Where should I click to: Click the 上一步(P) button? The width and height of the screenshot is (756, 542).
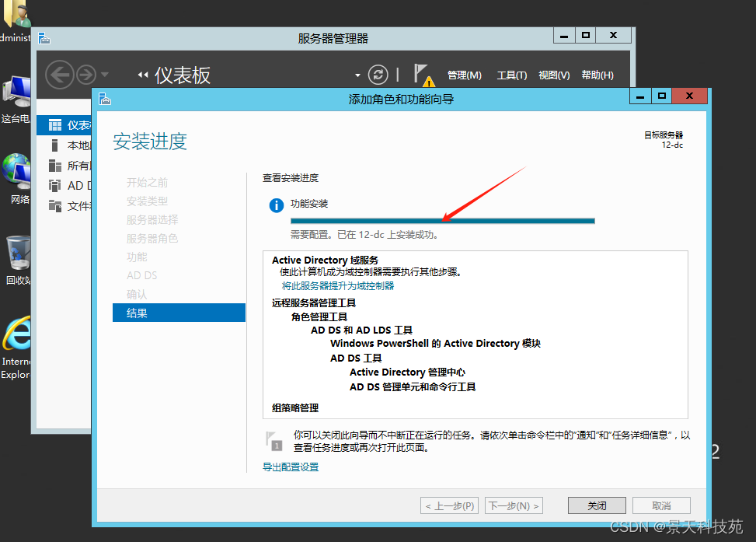(449, 505)
